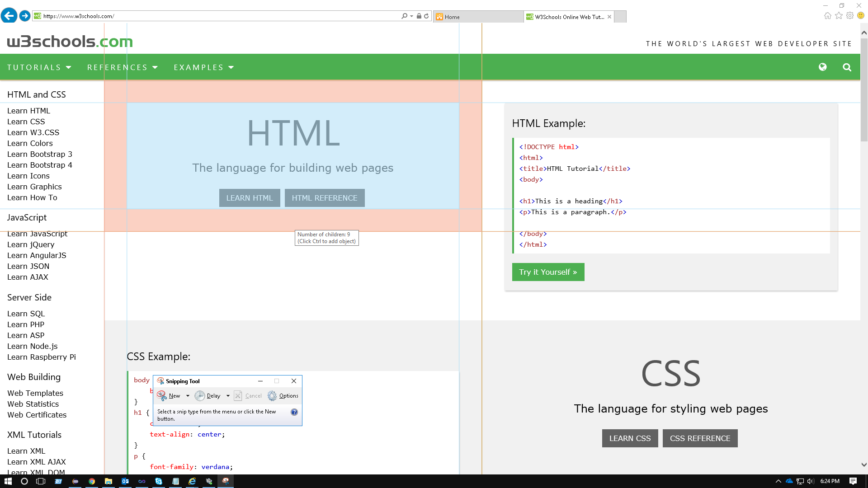Show hidden tray icons chevron
The width and height of the screenshot is (868, 488).
point(778,481)
